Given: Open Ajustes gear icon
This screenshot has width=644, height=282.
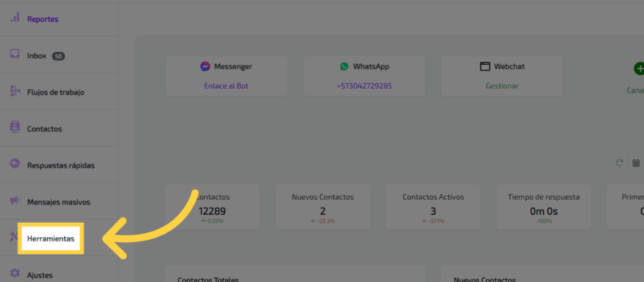Looking at the screenshot, I should [x=15, y=274].
